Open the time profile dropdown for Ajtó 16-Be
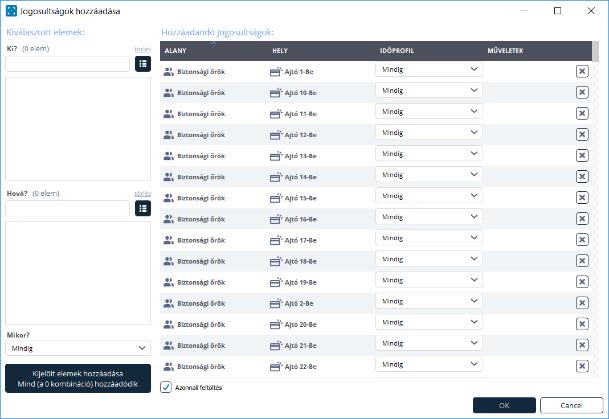The image size is (609, 419). click(429, 217)
